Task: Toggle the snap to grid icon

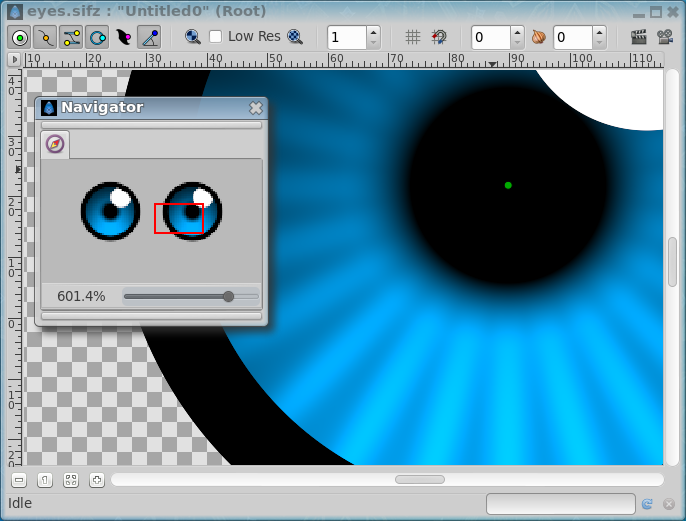Action: (x=439, y=37)
